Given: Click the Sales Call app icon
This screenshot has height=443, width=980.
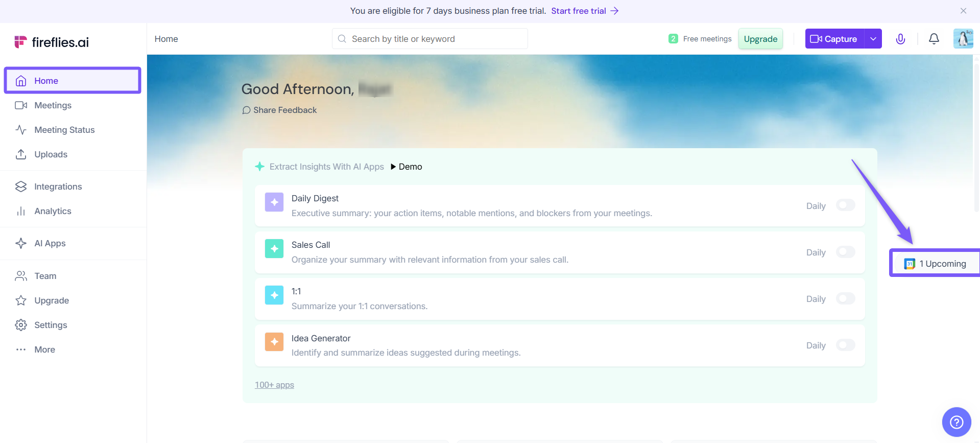Looking at the screenshot, I should pos(274,249).
